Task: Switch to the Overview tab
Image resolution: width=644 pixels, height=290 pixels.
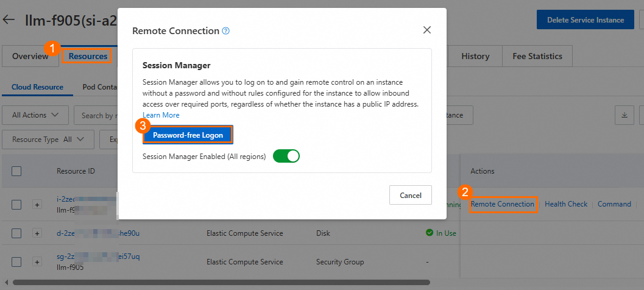Action: 30,56
